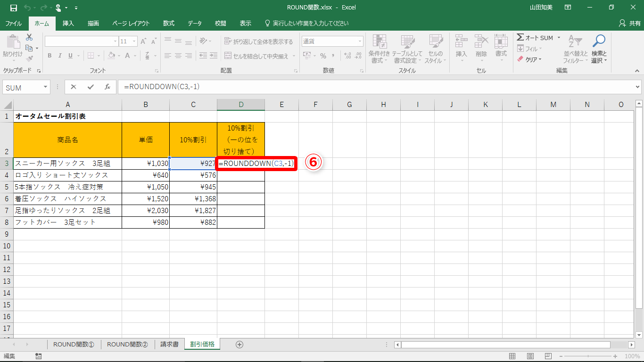
Task: Cancel the formula entry with the X icon
Action: [x=74, y=87]
